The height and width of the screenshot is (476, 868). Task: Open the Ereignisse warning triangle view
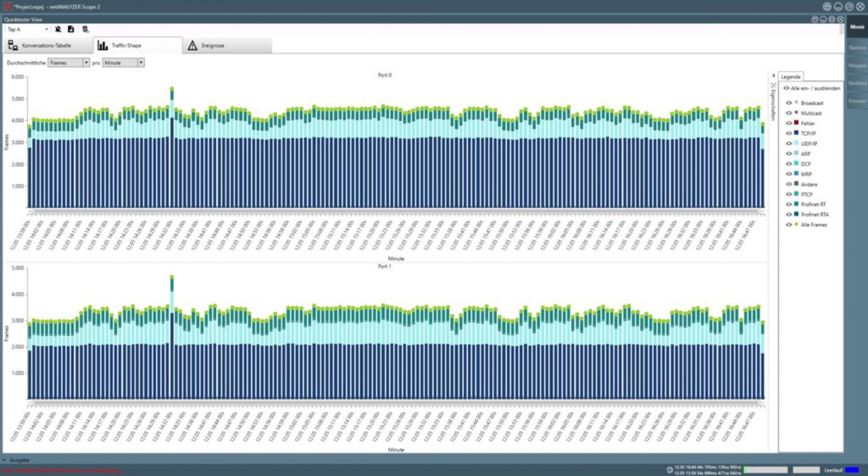click(x=193, y=45)
